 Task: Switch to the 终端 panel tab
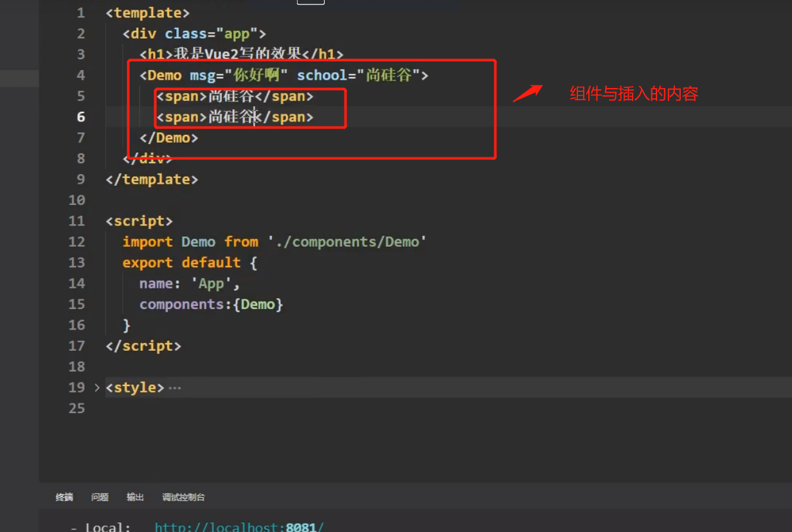click(64, 497)
